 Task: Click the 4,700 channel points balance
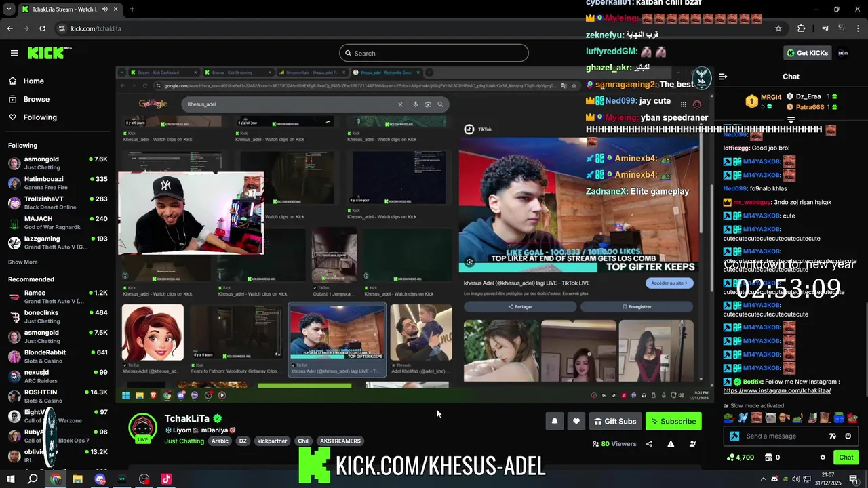pyautogui.click(x=740, y=457)
